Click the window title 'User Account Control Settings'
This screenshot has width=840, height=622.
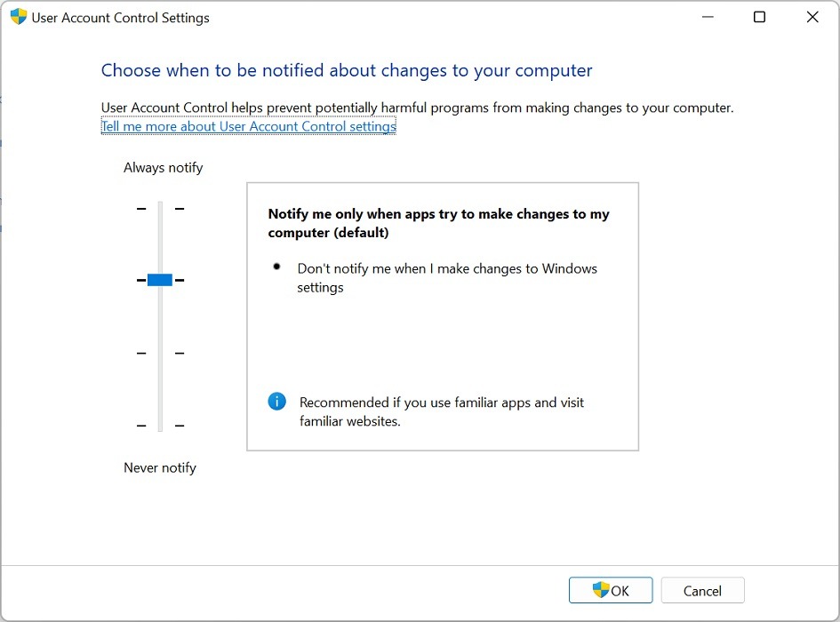pos(121,17)
